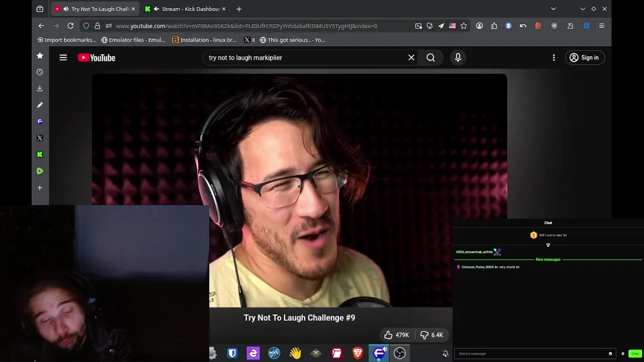Open uBlock Origin shield extension

tap(554, 26)
